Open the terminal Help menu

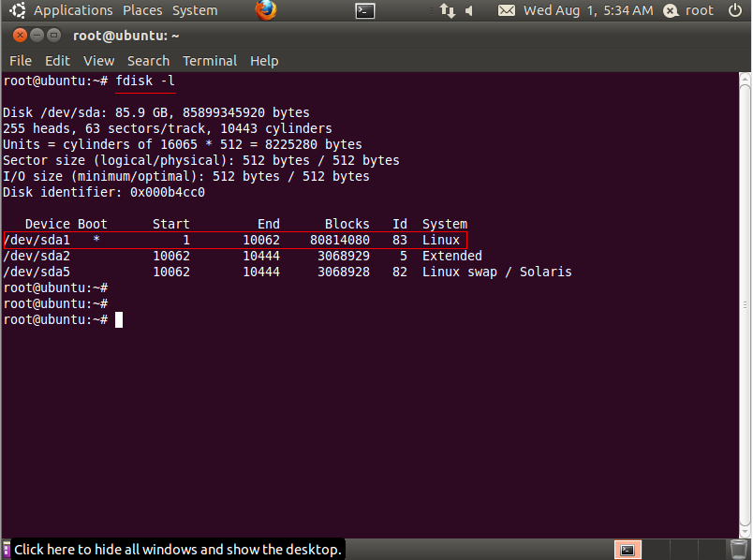[x=264, y=61]
